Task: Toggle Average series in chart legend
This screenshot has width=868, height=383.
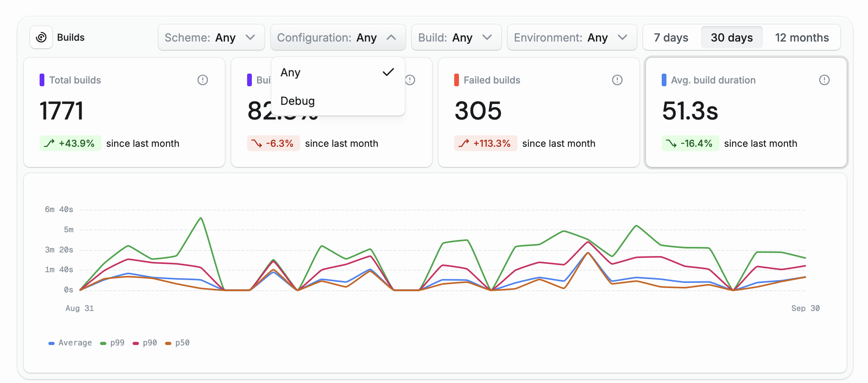Action: [70, 343]
